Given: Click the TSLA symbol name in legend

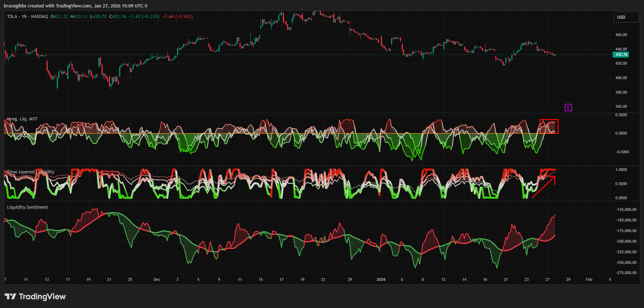Looking at the screenshot, I should point(12,17).
